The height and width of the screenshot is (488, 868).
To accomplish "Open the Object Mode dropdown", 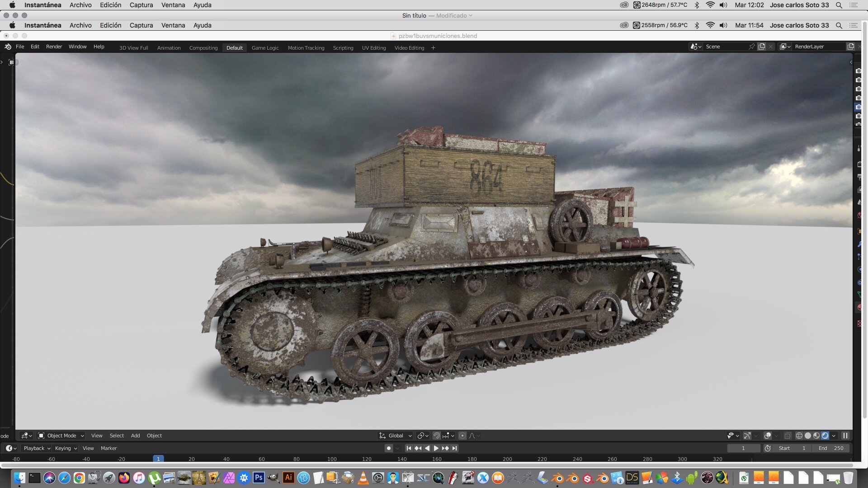I will (x=61, y=436).
